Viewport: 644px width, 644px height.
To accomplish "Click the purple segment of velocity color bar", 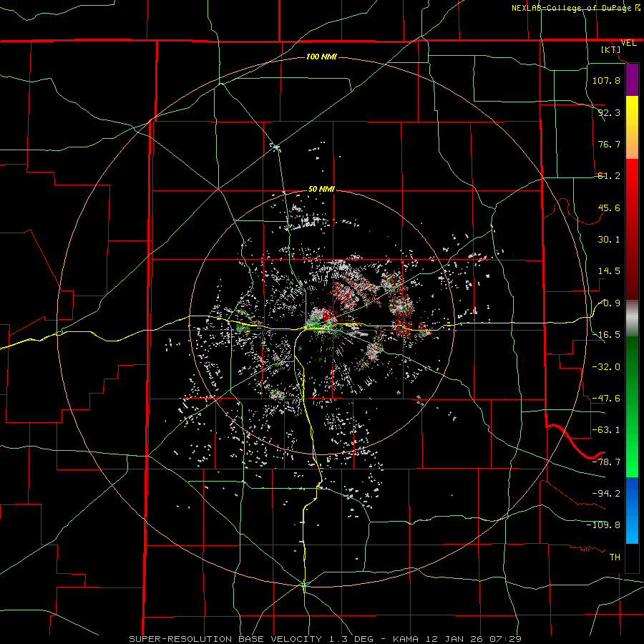I will pos(632,79).
